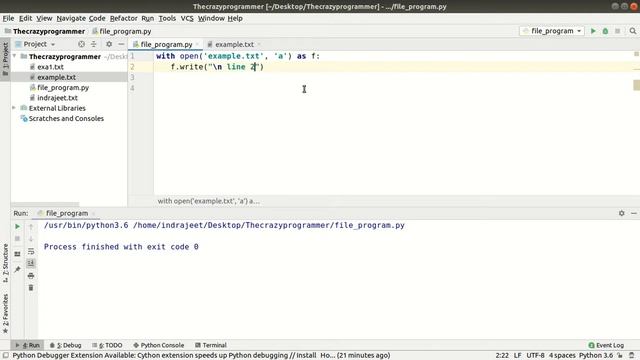Viewport: 640px width, 360px height.
Task: Open the Tools menu
Action: (167, 18)
